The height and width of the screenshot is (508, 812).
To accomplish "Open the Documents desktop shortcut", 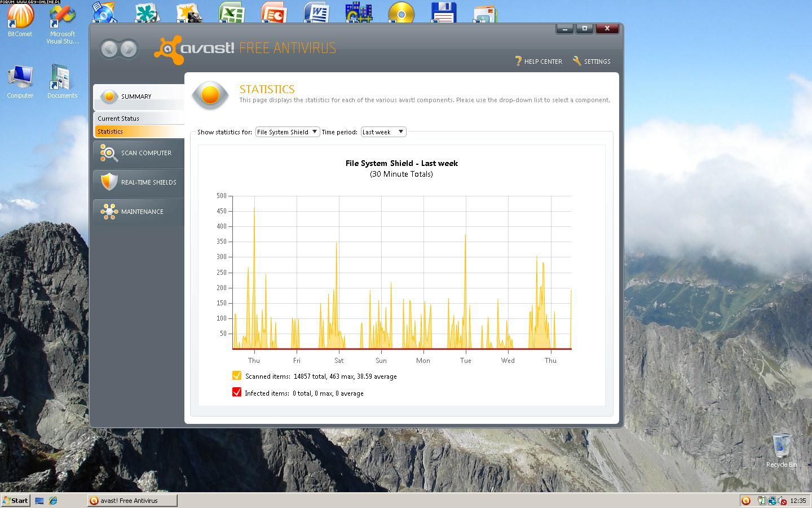I will click(62, 82).
